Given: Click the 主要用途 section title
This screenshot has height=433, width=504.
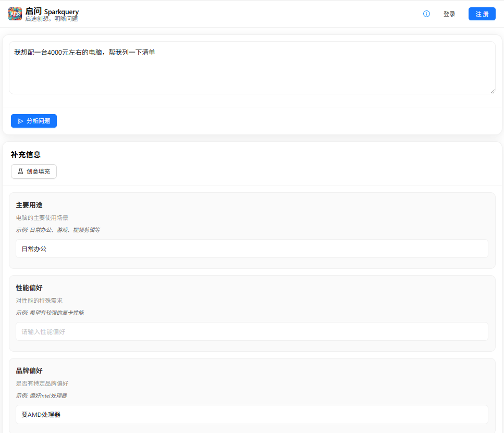Looking at the screenshot, I should click(x=29, y=205).
